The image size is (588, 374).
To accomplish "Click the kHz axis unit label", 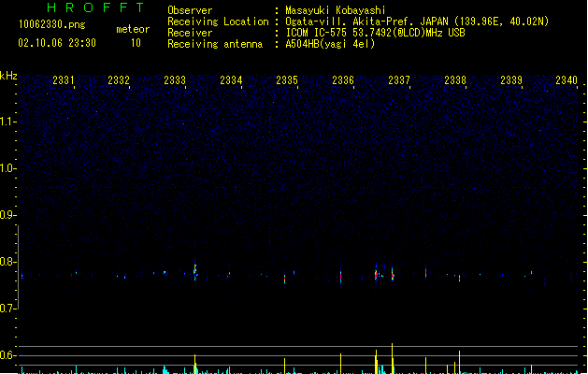I will [x=8, y=76].
